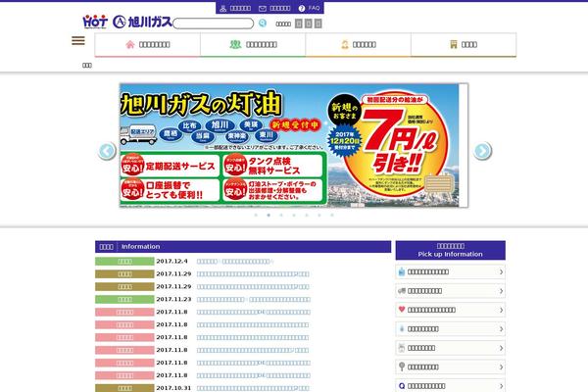The height and width of the screenshot is (392, 588).
Task: Click the delivery truck icon in Pick up list
Action: coord(402,291)
